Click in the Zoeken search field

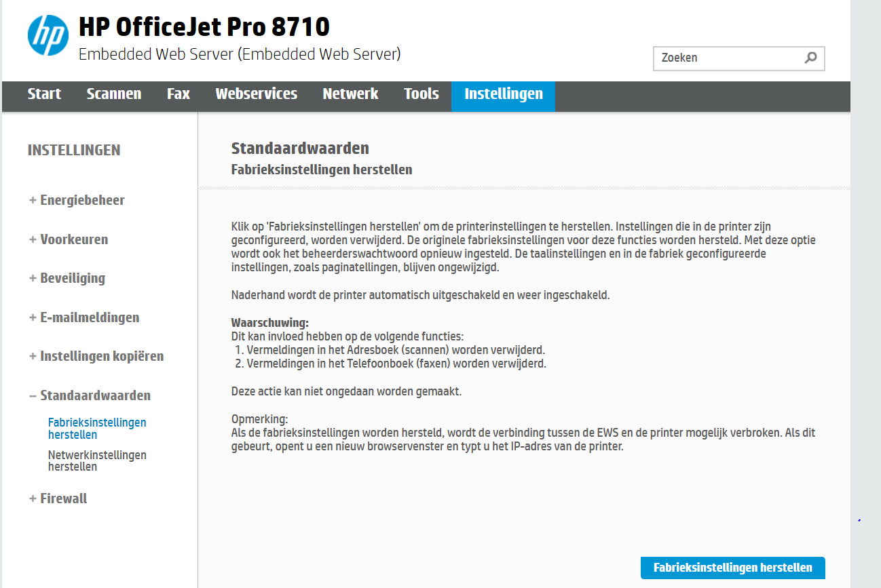[726, 58]
